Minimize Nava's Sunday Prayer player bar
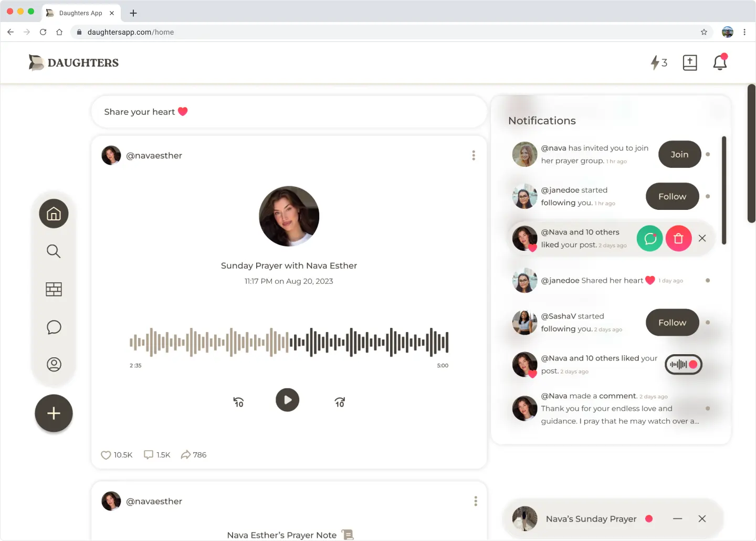The width and height of the screenshot is (756, 541). [x=678, y=519]
